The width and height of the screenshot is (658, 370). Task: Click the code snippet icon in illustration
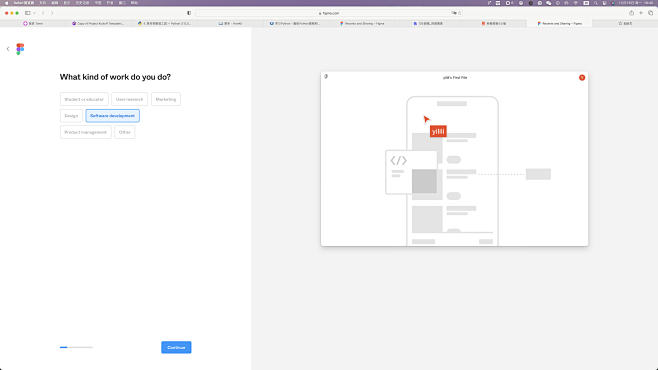(399, 161)
